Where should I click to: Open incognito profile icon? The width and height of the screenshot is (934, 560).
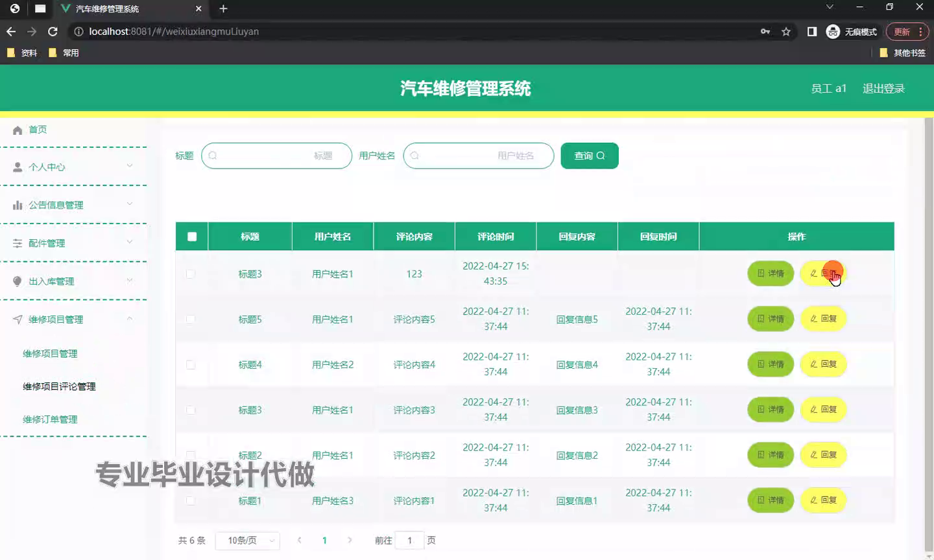tap(833, 31)
